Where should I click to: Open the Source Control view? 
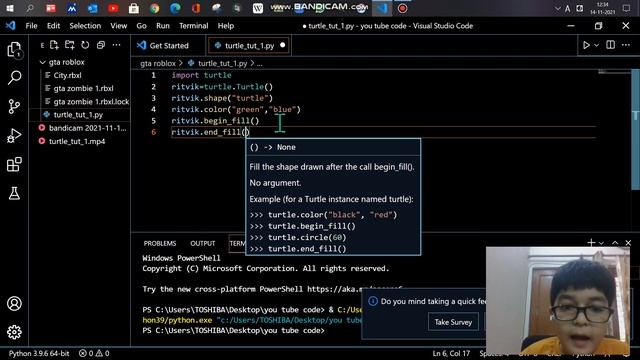[14, 107]
